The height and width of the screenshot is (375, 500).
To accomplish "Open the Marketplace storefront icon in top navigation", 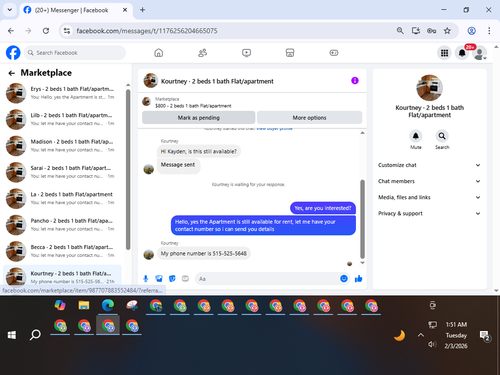I will pyautogui.click(x=290, y=53).
